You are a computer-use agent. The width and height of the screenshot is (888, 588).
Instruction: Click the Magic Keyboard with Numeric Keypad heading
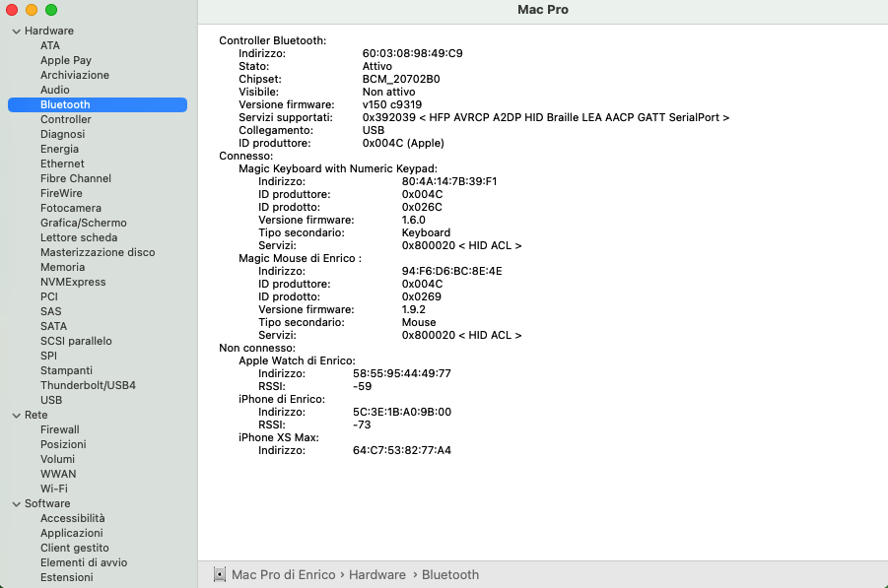pos(337,168)
